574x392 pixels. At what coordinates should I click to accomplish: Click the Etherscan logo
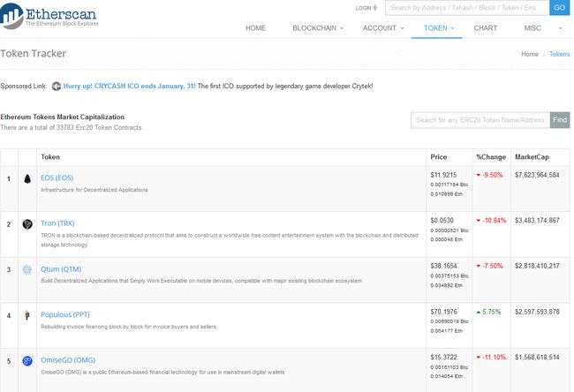[49, 16]
